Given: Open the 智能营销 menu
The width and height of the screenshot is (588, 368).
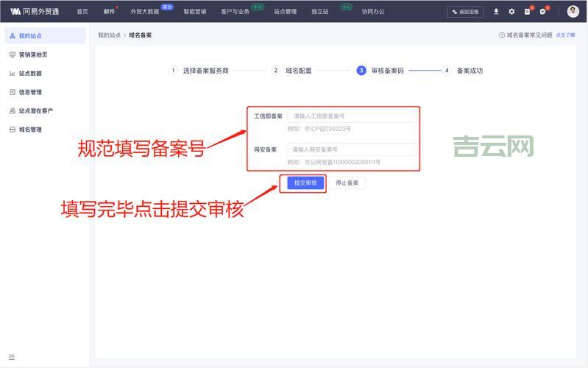Looking at the screenshot, I should point(194,12).
